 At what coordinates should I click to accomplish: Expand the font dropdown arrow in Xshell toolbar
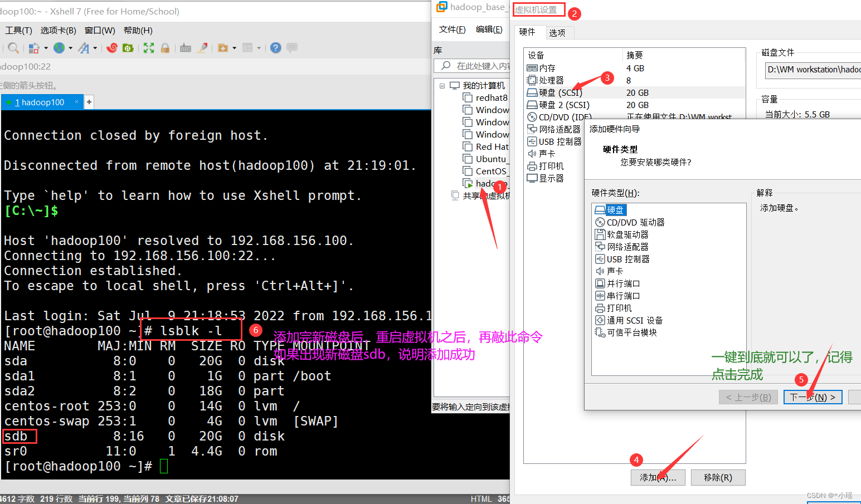[x=95, y=48]
